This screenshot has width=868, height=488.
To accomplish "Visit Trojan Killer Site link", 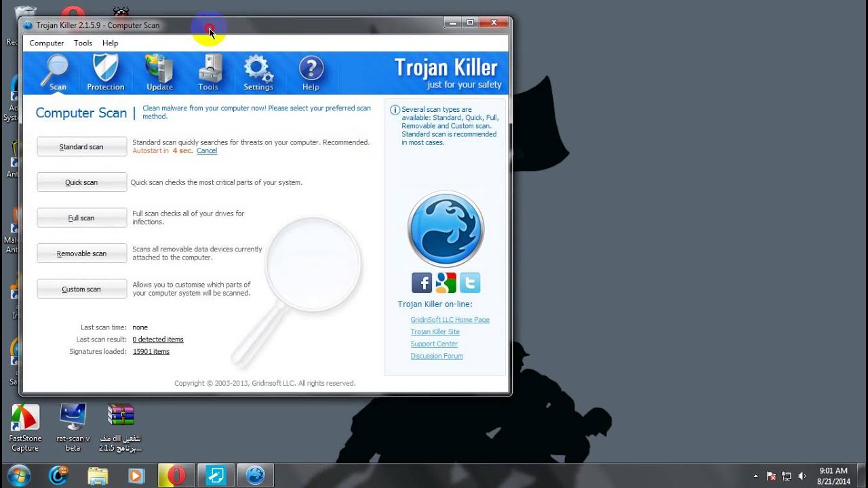I will [435, 332].
